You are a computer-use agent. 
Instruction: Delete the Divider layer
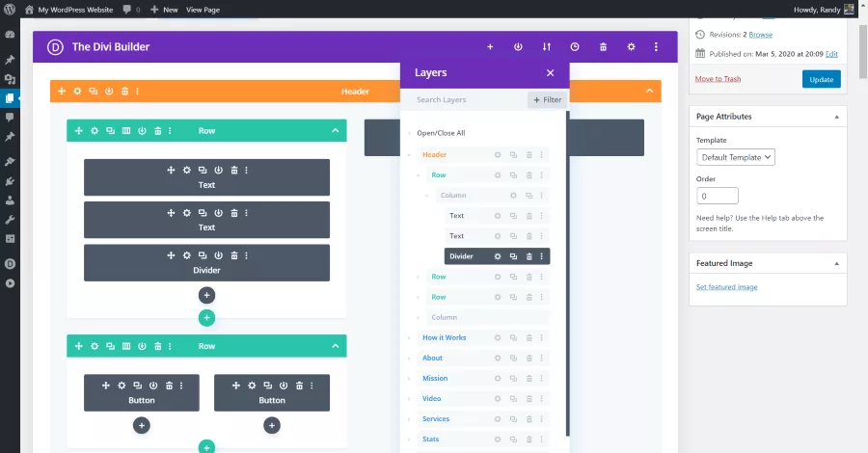pos(529,256)
